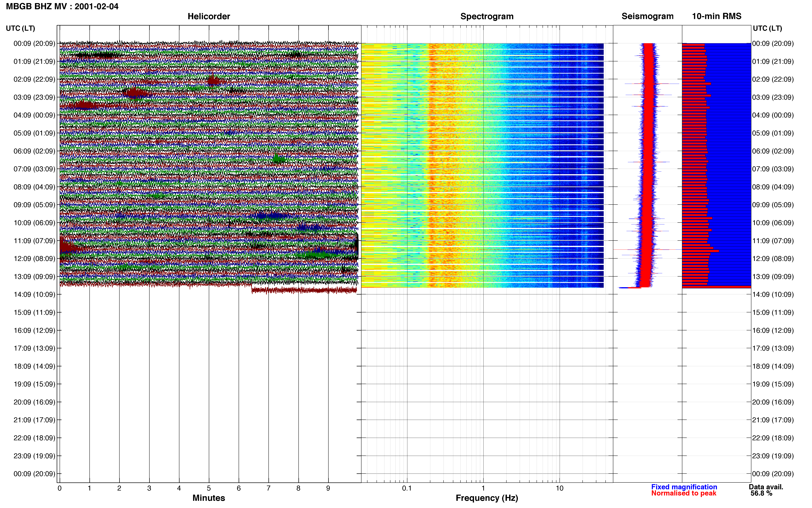This screenshot has height=508, width=812.
Task: Click the 56.8 % data availability value
Action: 761,493
